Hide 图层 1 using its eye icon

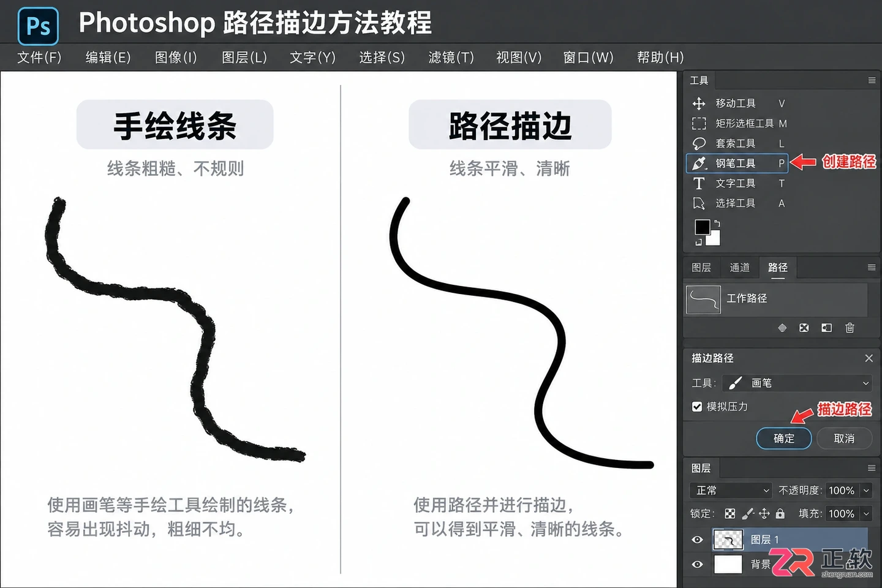click(697, 540)
